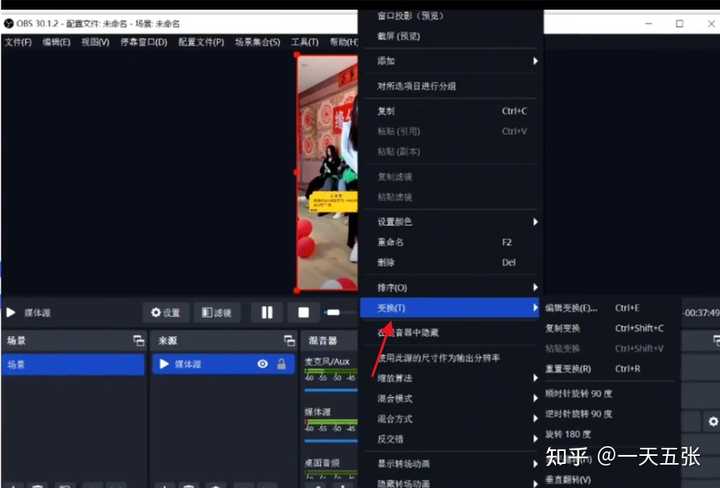Expand the 混合方式 submenu
The height and width of the screenshot is (488, 720).
450,419
